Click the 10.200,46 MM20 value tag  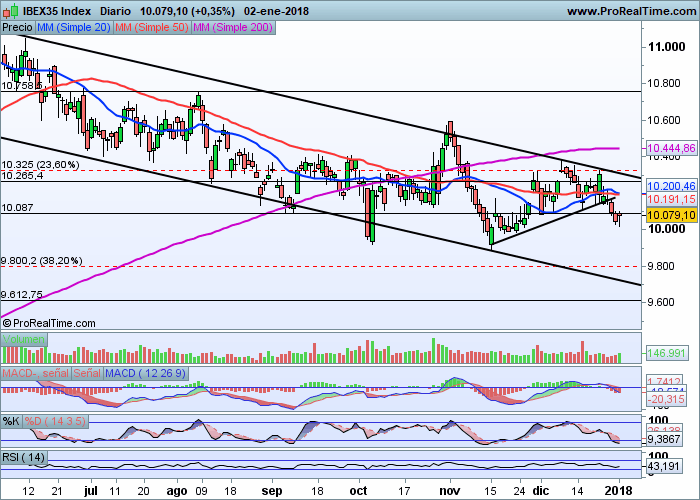click(x=671, y=186)
